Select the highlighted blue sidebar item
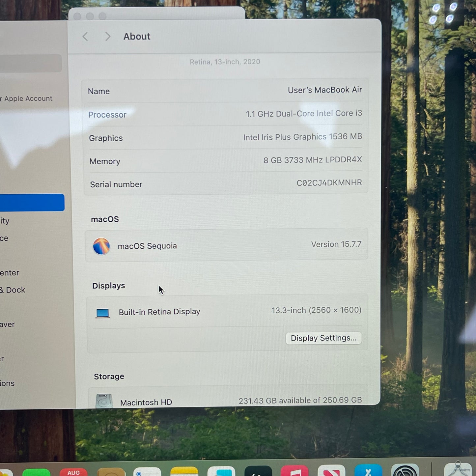 coord(32,203)
